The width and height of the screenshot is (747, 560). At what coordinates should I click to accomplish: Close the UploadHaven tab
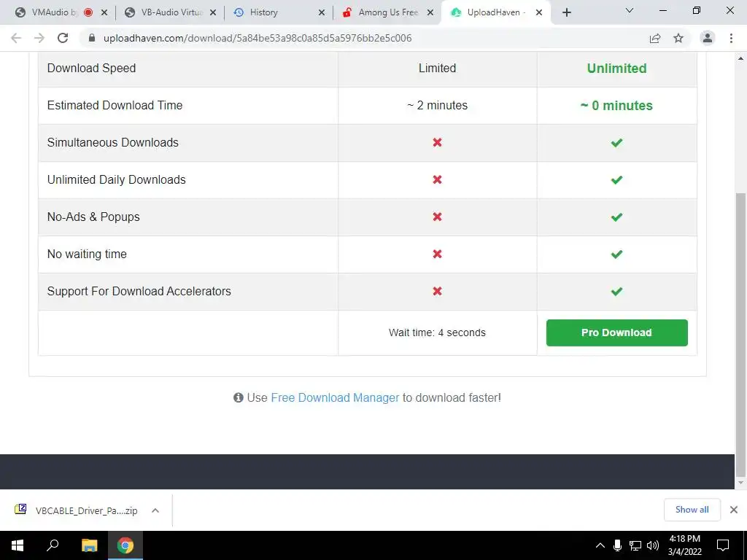coord(539,12)
